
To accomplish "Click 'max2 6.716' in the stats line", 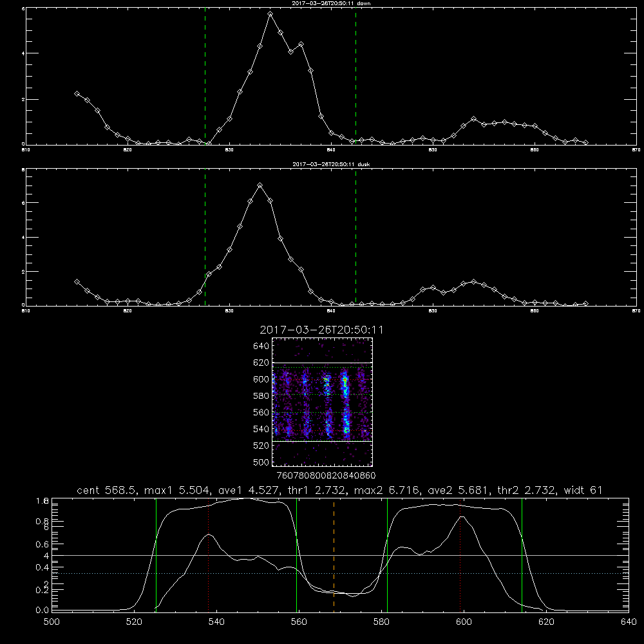I will [386, 490].
